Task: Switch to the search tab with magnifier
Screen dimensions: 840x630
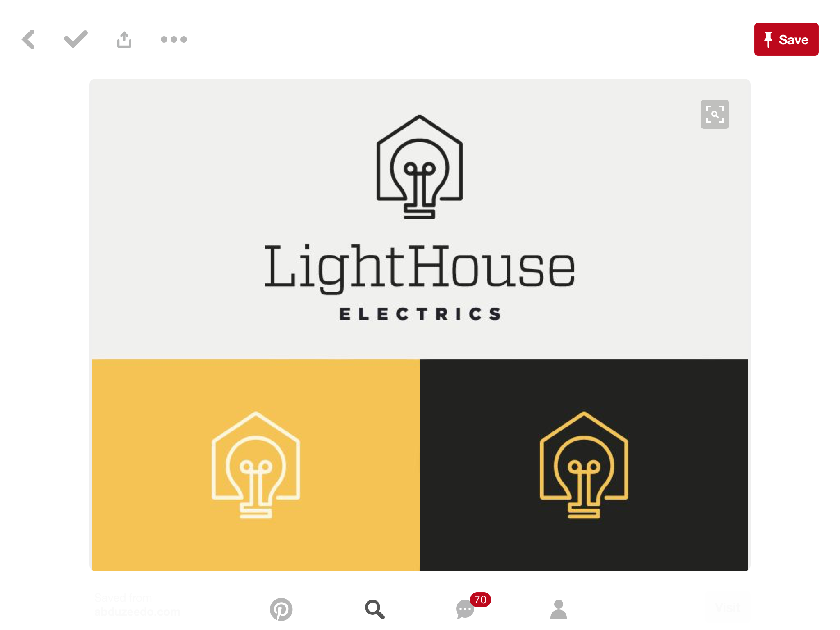Action: (374, 609)
